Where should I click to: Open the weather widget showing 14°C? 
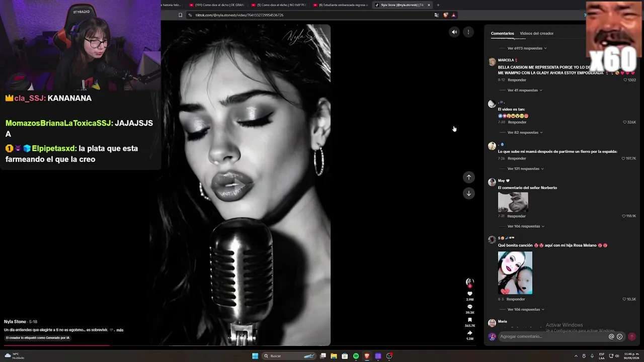coord(14,356)
